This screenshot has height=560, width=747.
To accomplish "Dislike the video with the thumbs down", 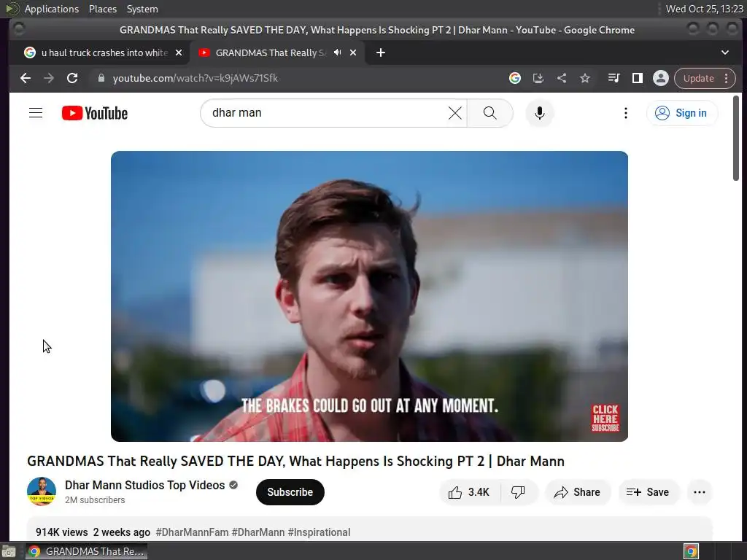I will coord(519,492).
